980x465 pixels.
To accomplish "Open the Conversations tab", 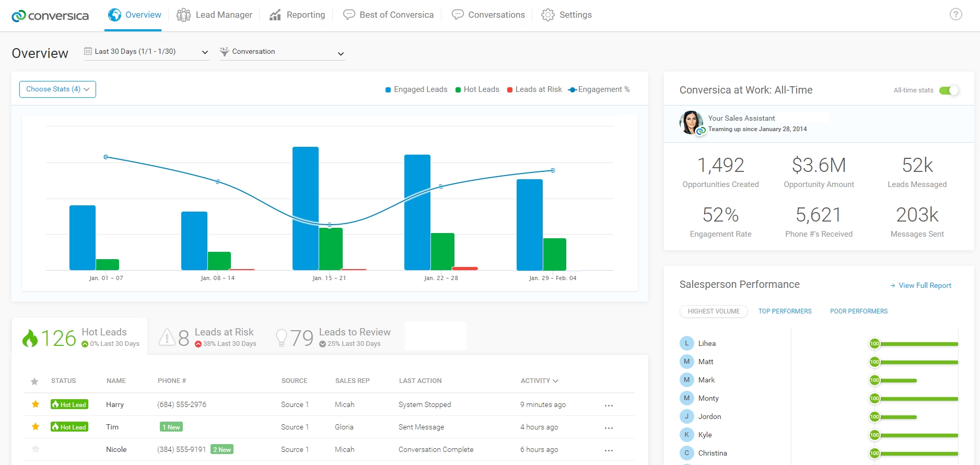I will point(488,15).
